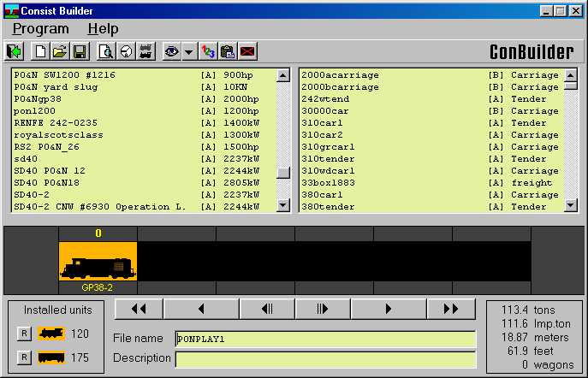The image size is (588, 378).
Task: Select '310grcar1' carriage entry
Action: coord(431,147)
